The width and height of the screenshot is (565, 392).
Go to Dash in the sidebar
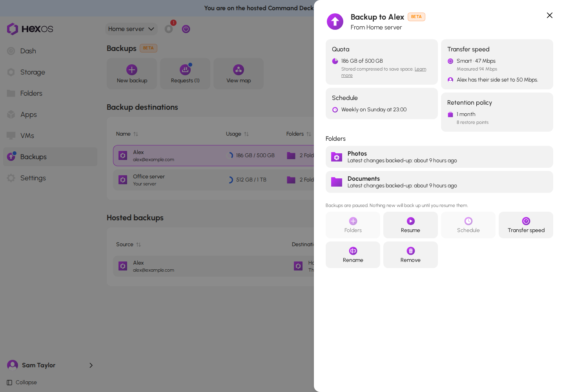[50, 51]
